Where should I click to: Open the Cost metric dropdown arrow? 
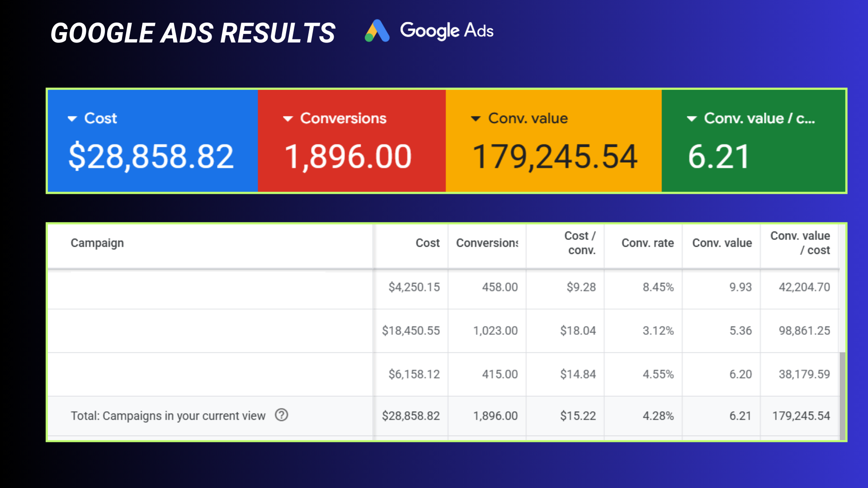pyautogui.click(x=72, y=119)
